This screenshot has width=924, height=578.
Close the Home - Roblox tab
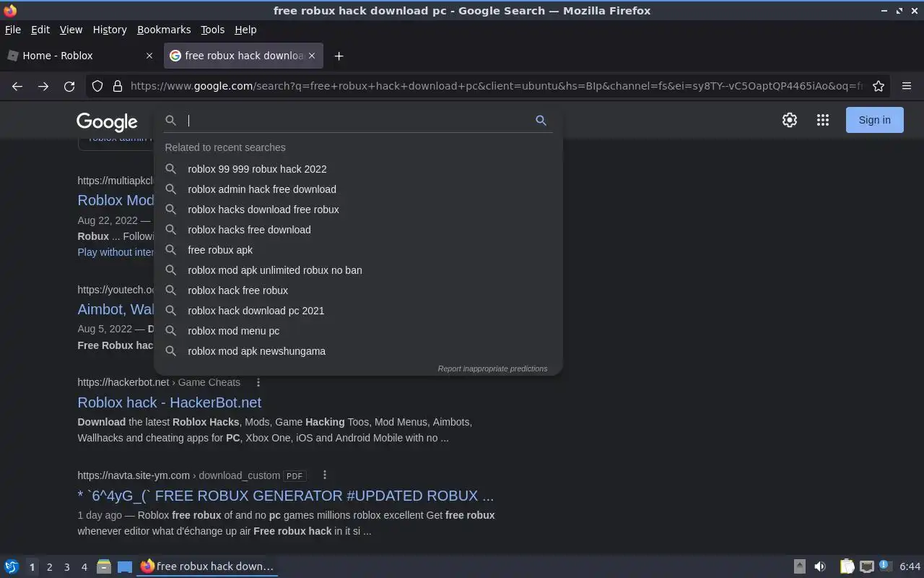(149, 56)
